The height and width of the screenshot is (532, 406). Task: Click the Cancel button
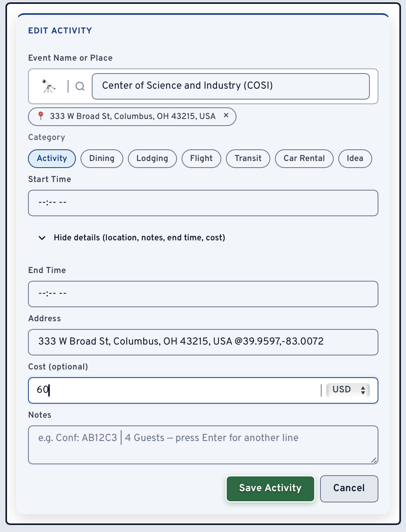(x=349, y=489)
